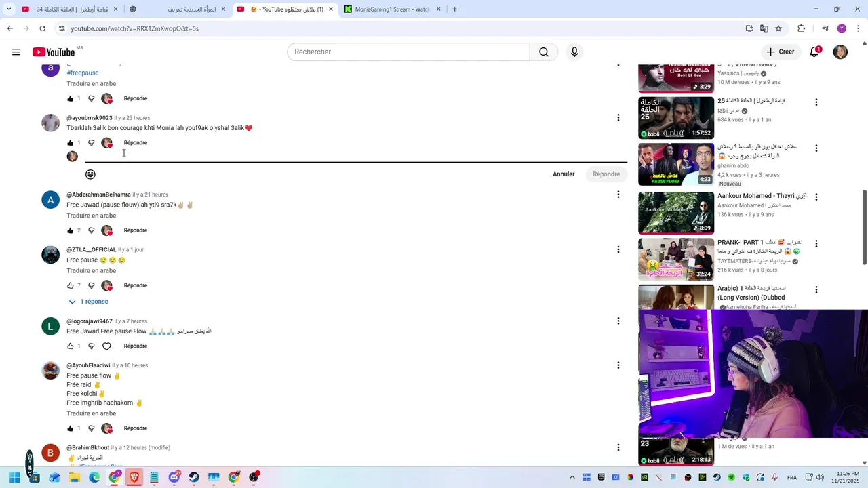
Task: Open the 3:29 Yassinos video thumbnail
Action: [x=676, y=78]
